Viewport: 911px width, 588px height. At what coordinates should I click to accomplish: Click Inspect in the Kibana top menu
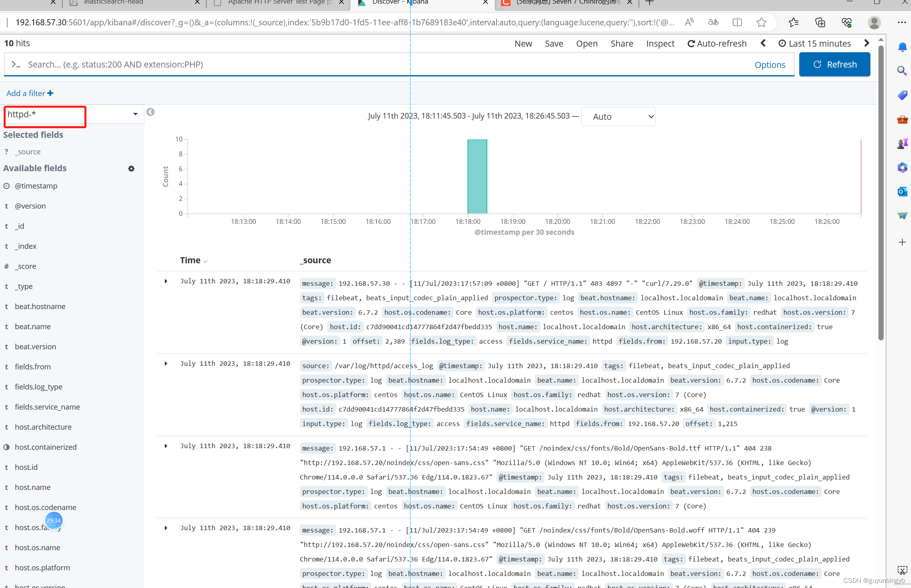(x=660, y=43)
